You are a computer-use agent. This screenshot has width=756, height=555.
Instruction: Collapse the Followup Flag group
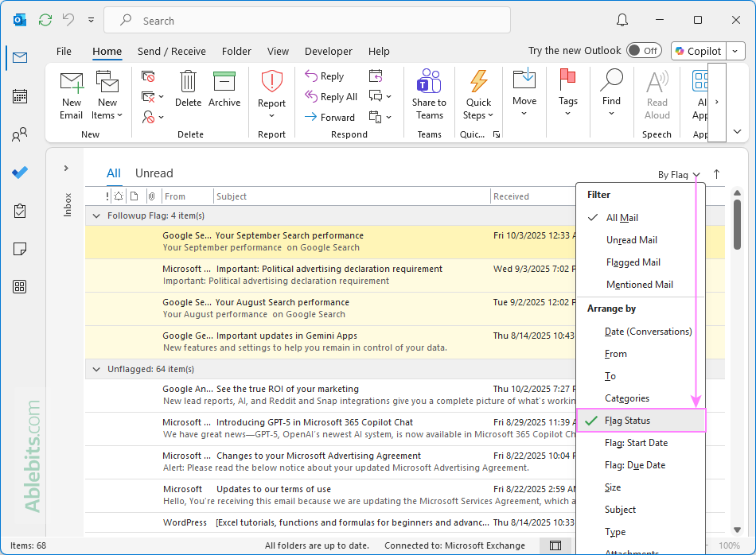(96, 215)
